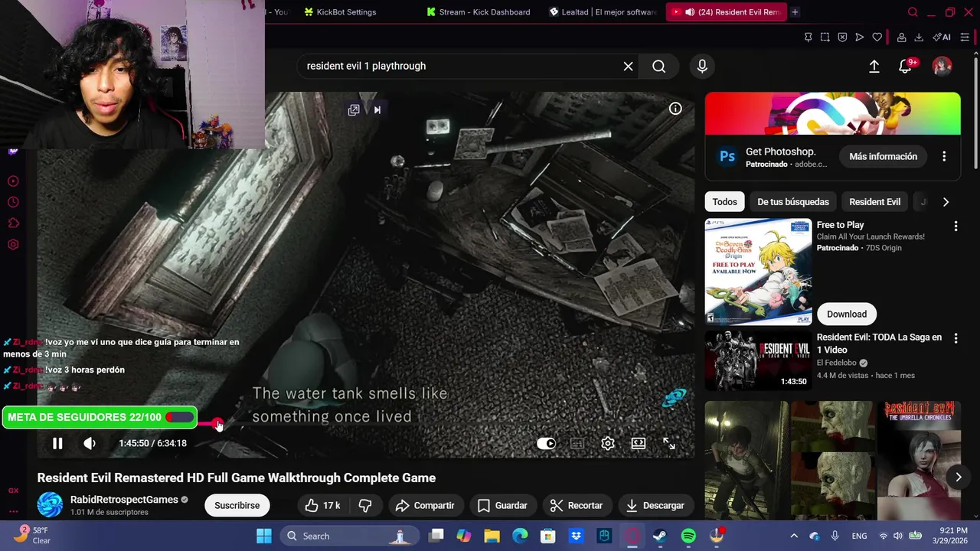Click the Recortar clip button

coord(576,505)
